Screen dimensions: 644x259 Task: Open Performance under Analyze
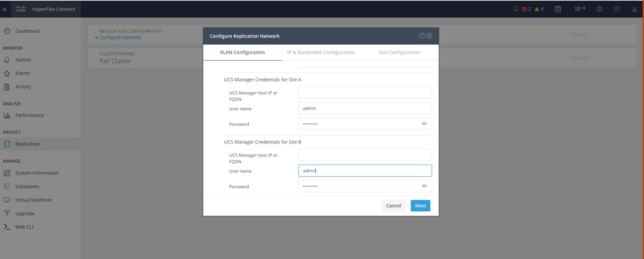pyautogui.click(x=30, y=116)
